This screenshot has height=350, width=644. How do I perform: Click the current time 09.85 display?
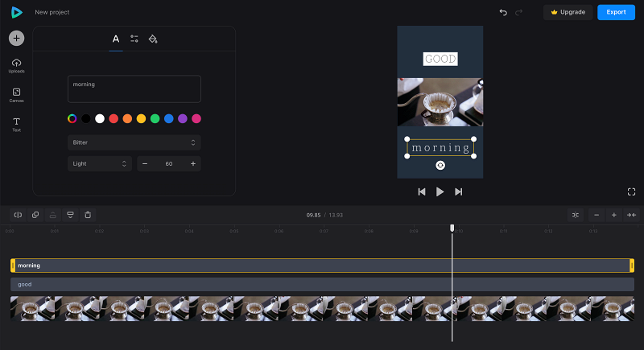pos(313,215)
